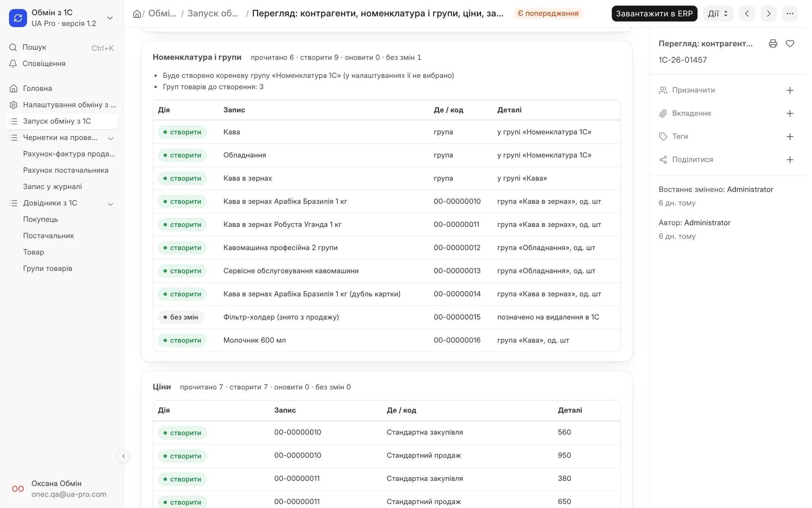Click the code 00-00000012 cell
Screen dimensions: 812x508
457,248
